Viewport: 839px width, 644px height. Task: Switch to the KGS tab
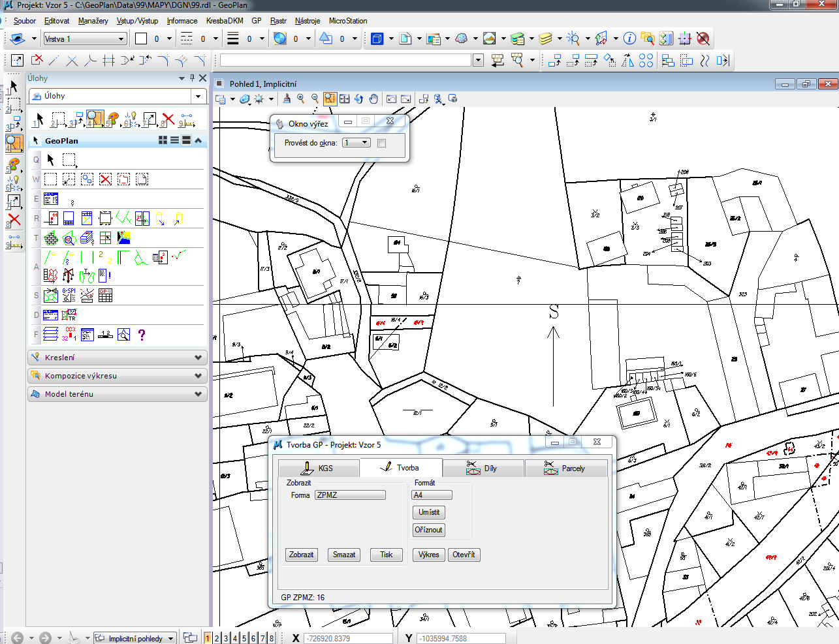tap(319, 468)
